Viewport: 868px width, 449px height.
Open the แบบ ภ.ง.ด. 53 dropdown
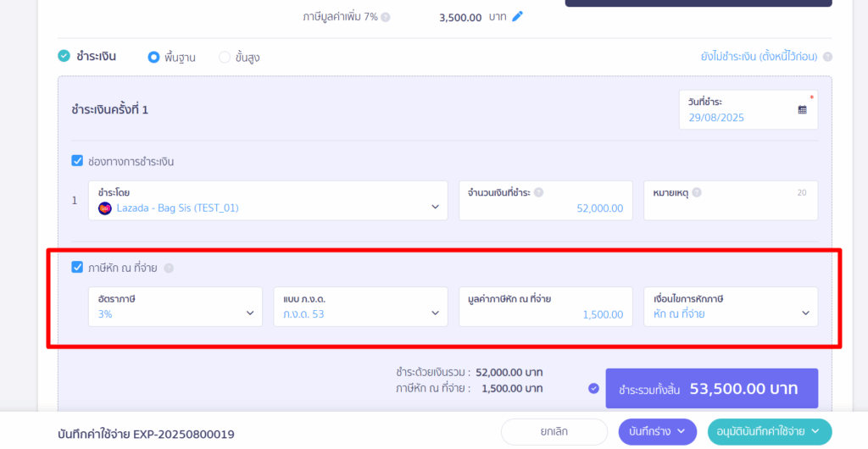[360, 307]
